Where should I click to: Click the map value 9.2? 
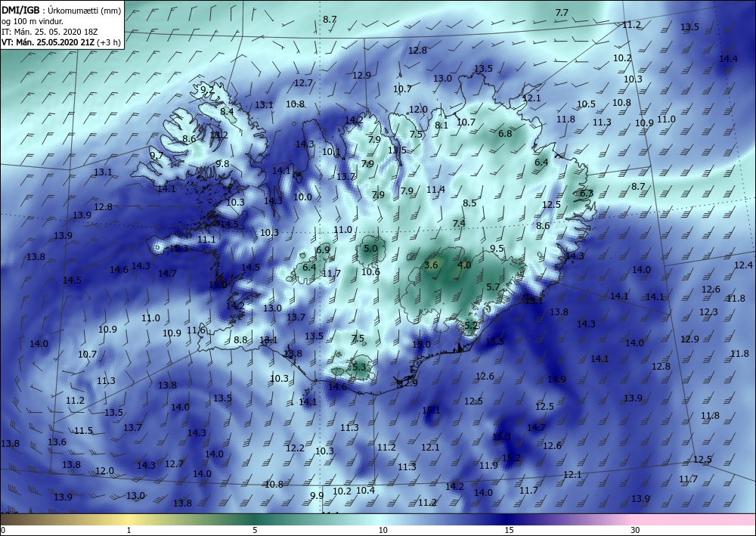(x=207, y=89)
